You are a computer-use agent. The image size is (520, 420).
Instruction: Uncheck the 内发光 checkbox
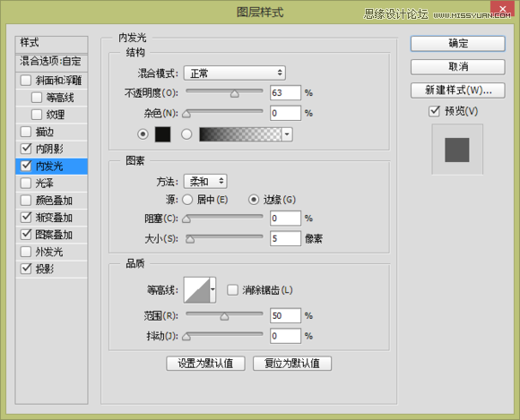coord(26,166)
